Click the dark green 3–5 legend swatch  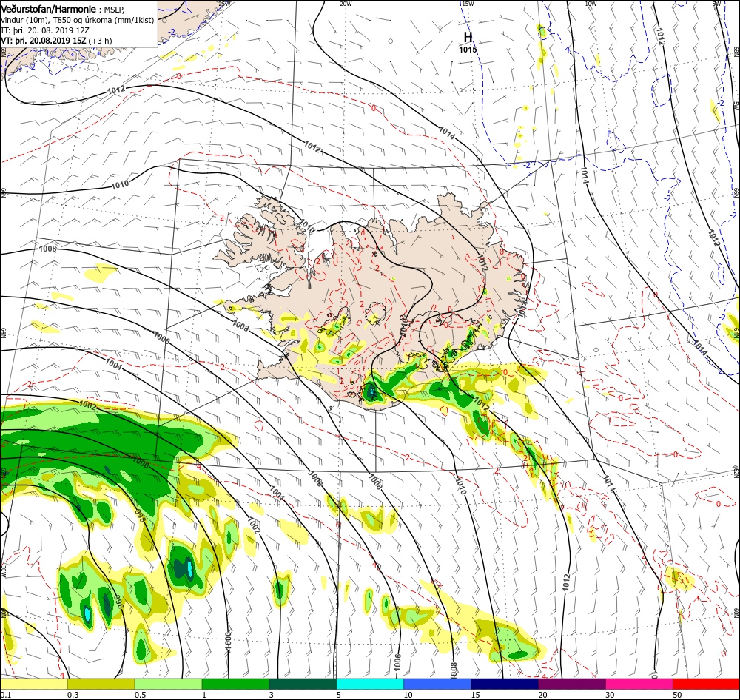303,684
